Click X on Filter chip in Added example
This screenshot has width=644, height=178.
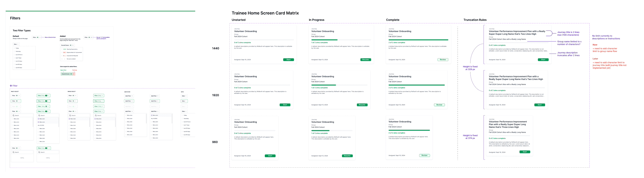[92, 37]
